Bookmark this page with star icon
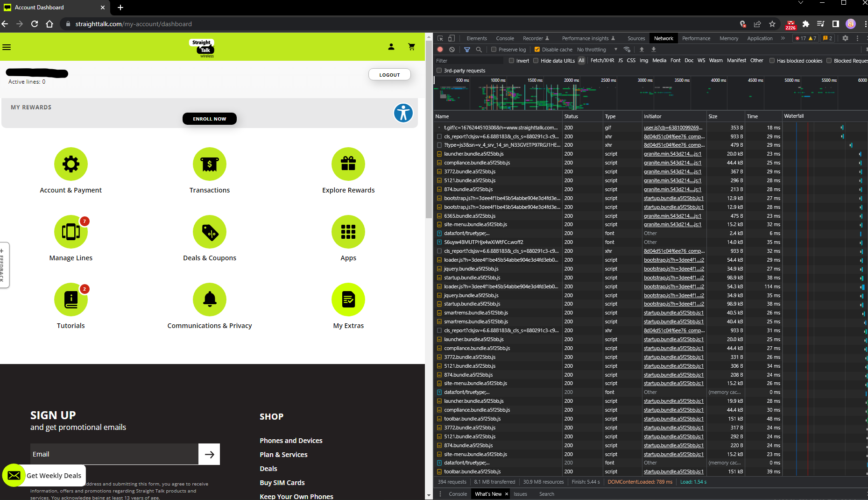Screen dimensions: 868x500 coord(772,24)
